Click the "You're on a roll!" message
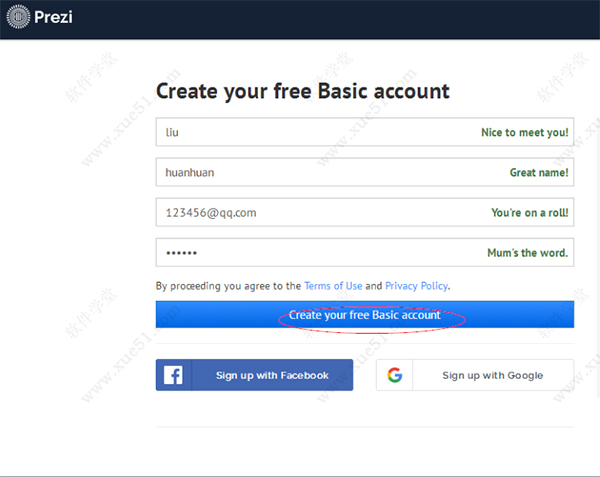Image resolution: width=600 pixels, height=477 pixels. 529,212
